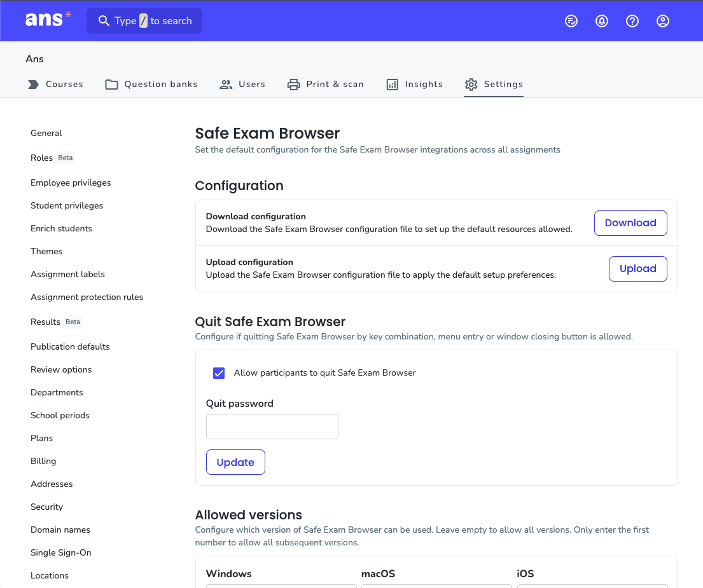Click the Type / to search box
This screenshot has width=703, height=588.
pyautogui.click(x=144, y=21)
